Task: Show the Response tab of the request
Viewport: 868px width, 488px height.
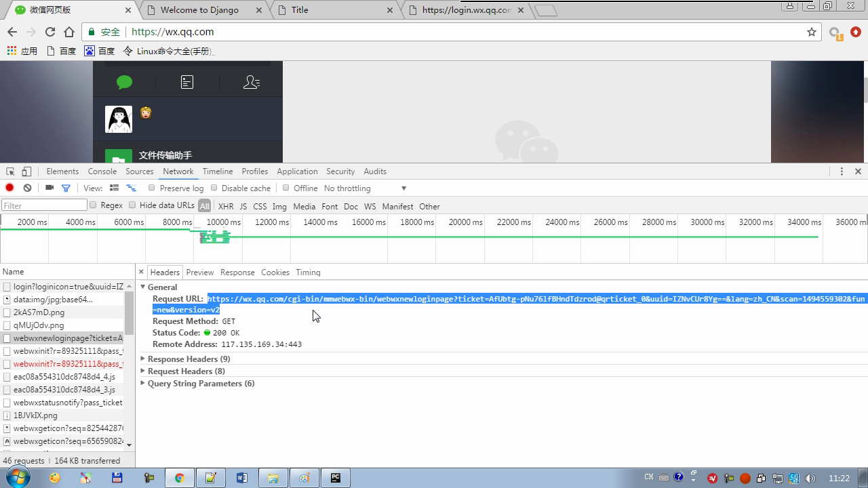Action: [237, 272]
